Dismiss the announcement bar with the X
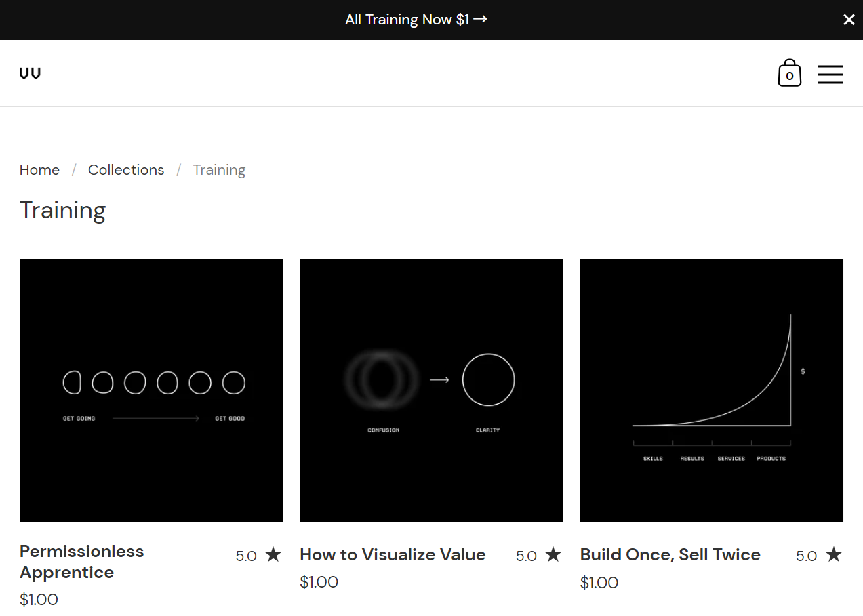Viewport: 863px width, 616px height. 849,20
